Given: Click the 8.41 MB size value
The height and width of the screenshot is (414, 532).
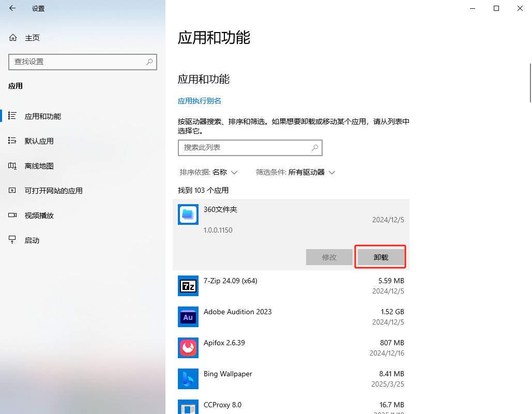Looking at the screenshot, I should [391, 374].
